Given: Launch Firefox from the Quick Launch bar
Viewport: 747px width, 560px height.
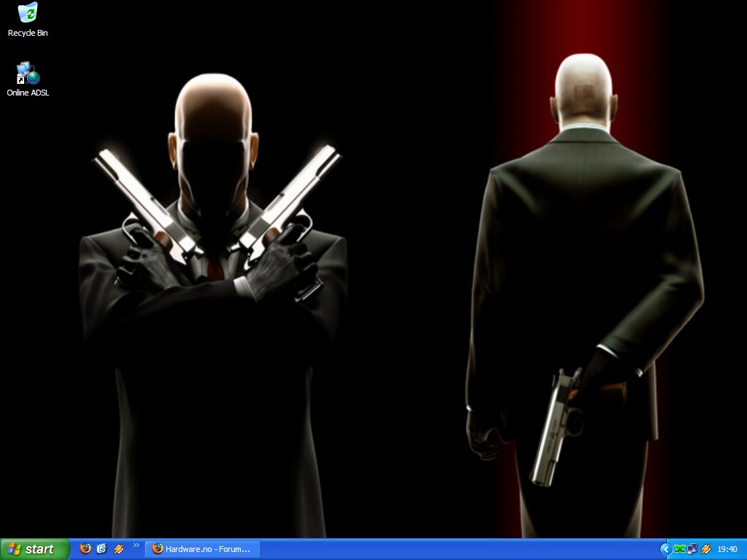Looking at the screenshot, I should (85, 548).
